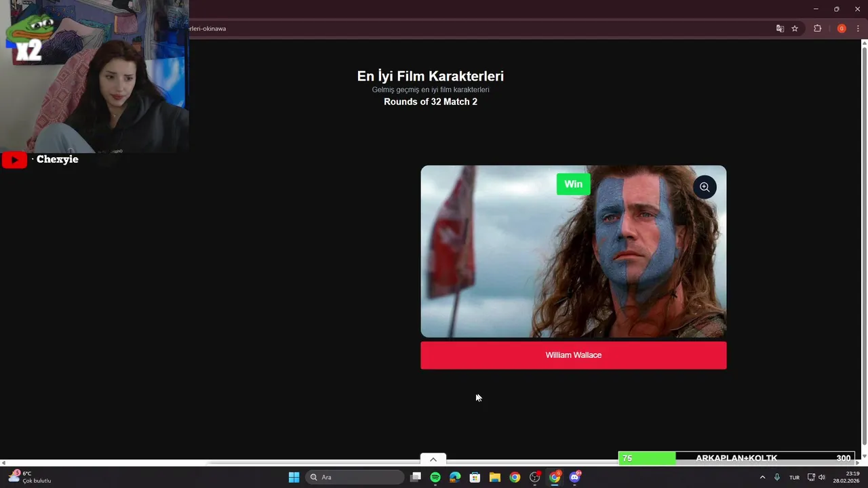
Task: Click the magnifier zoom icon on the image
Action: [x=705, y=187]
